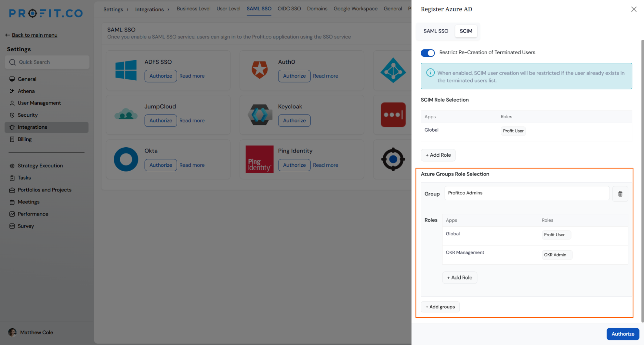Click the Keycloak hexagon logo

260,114
